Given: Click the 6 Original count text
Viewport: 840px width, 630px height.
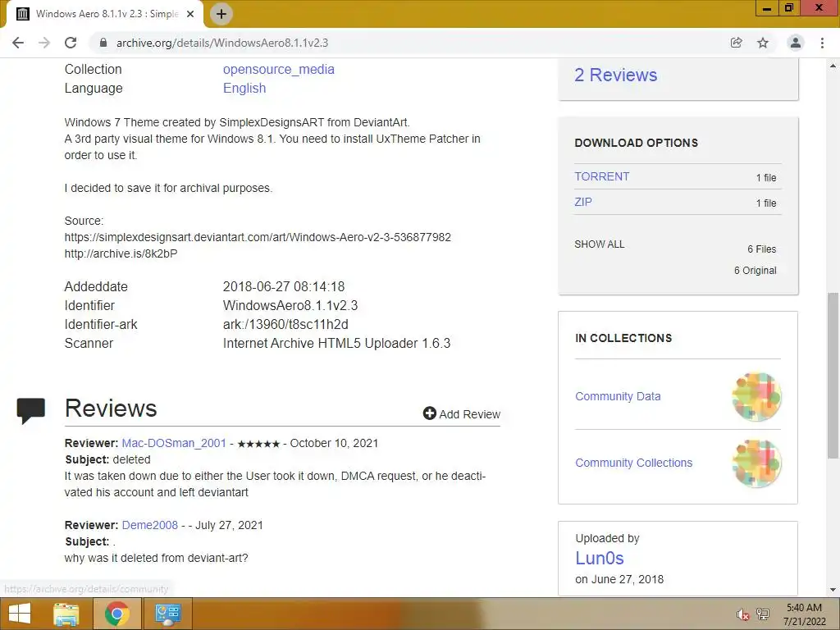Looking at the screenshot, I should [x=755, y=271].
